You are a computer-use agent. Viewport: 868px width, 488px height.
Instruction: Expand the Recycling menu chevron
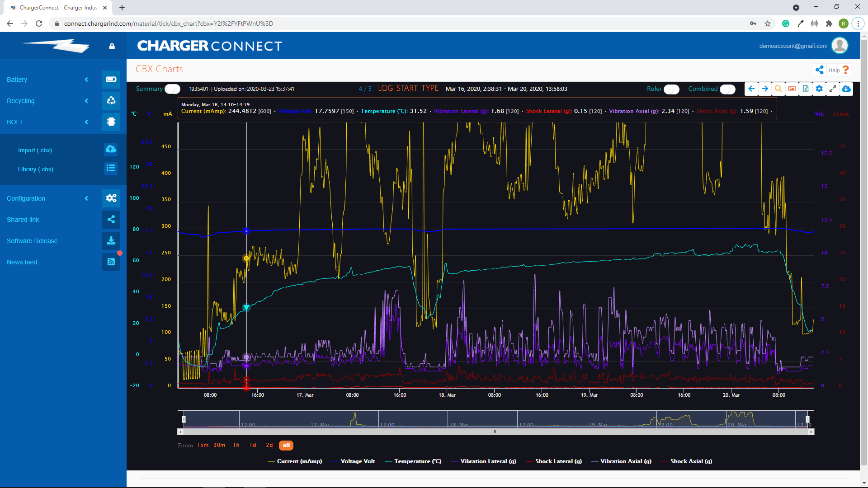pos(86,101)
